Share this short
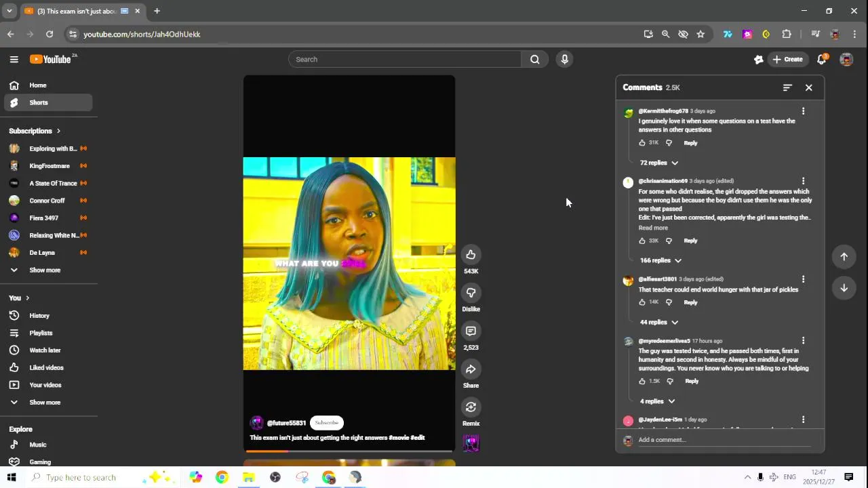The width and height of the screenshot is (868, 488). pyautogui.click(x=471, y=369)
